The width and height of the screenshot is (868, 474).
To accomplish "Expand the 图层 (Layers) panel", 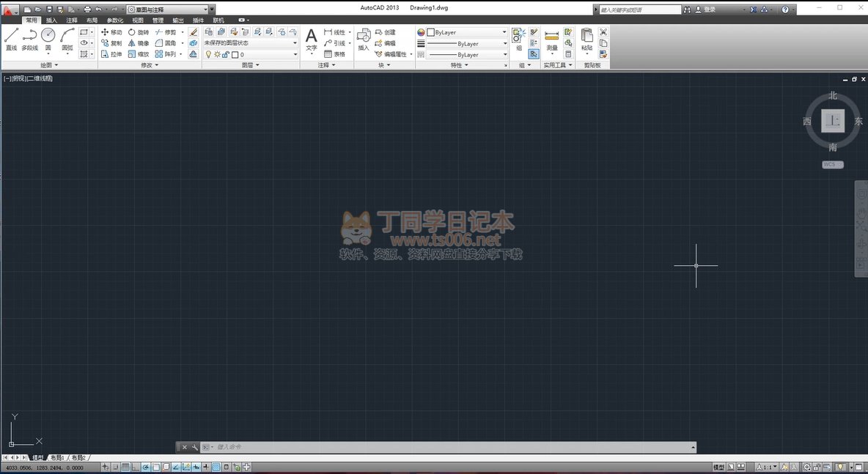I will (x=251, y=65).
